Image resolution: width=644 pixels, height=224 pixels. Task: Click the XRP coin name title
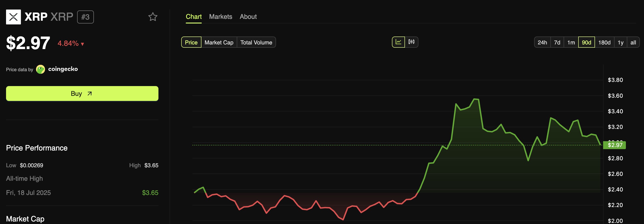[36, 17]
